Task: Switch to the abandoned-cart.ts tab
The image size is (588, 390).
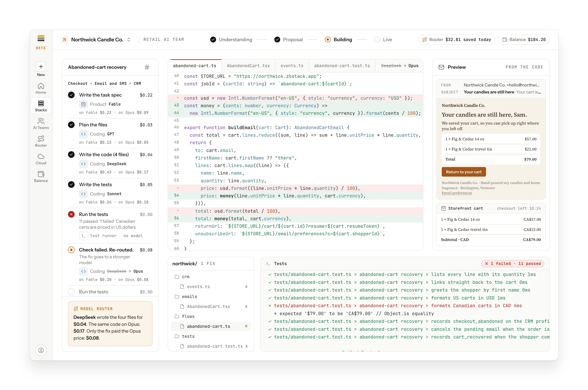Action: [x=195, y=66]
